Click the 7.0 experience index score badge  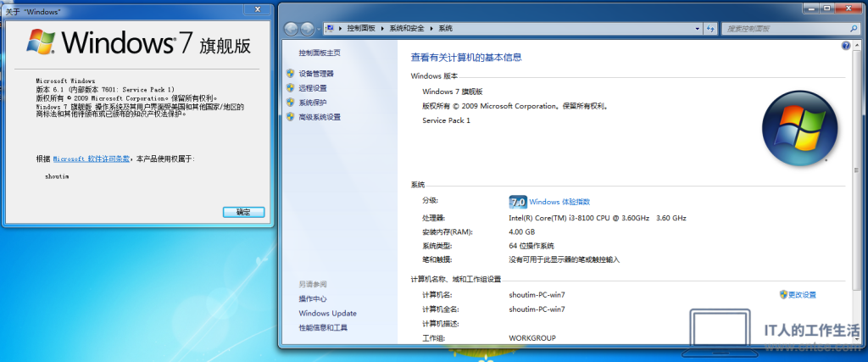pyautogui.click(x=517, y=202)
